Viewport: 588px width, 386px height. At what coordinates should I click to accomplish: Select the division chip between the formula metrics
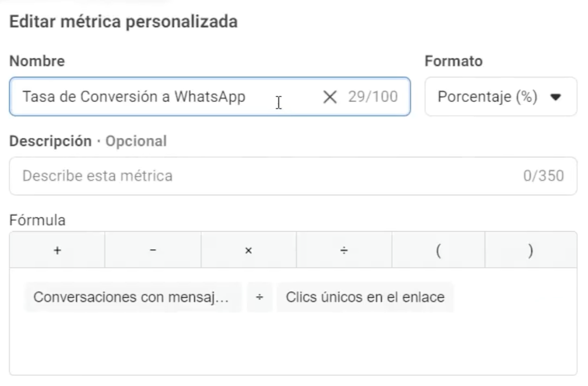(x=260, y=297)
